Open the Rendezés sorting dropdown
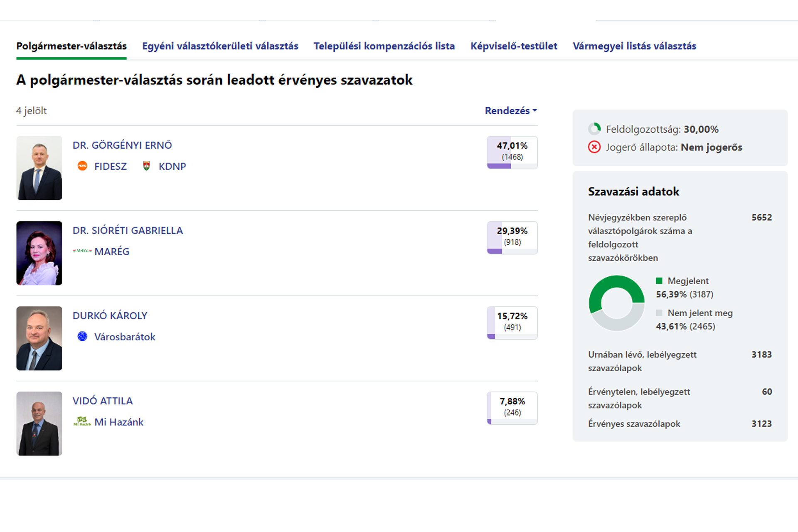This screenshot has width=798, height=532. point(511,111)
